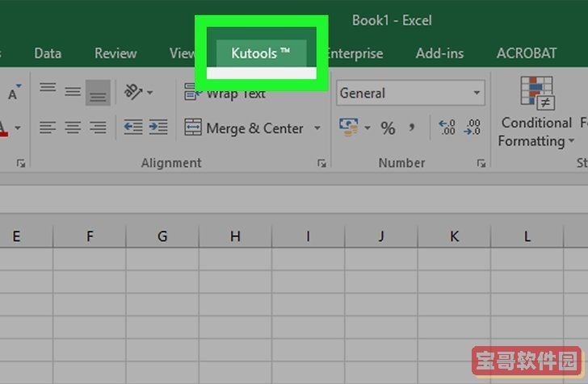This screenshot has width=588, height=384.
Task: Select column G header
Action: point(162,236)
